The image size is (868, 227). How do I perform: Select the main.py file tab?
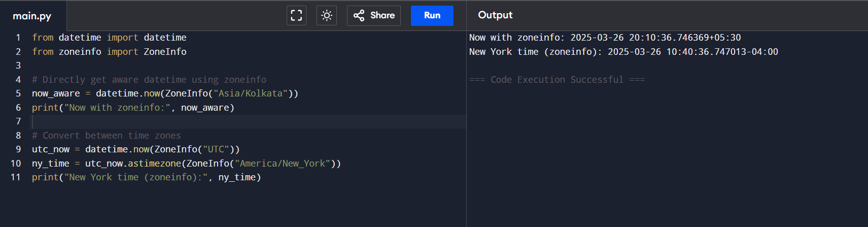point(32,16)
